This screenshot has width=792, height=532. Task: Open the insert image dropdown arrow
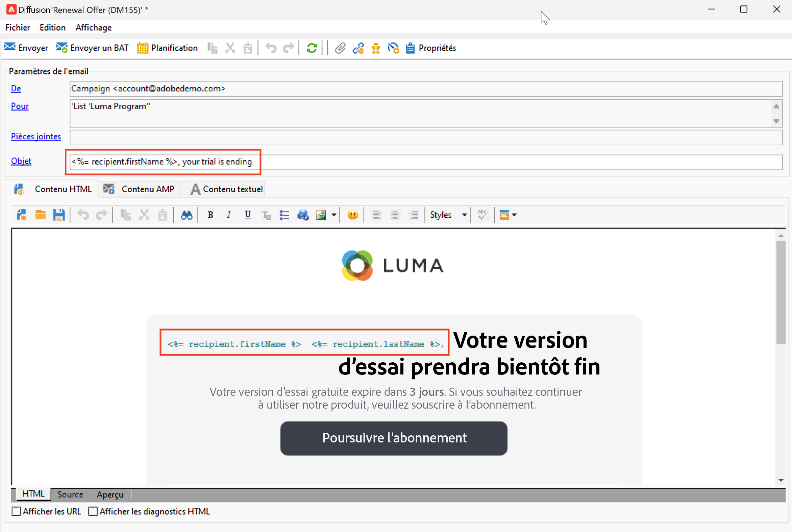point(334,215)
